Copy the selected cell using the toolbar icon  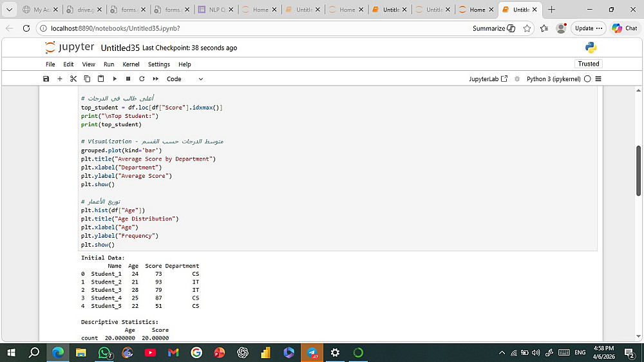click(87, 79)
